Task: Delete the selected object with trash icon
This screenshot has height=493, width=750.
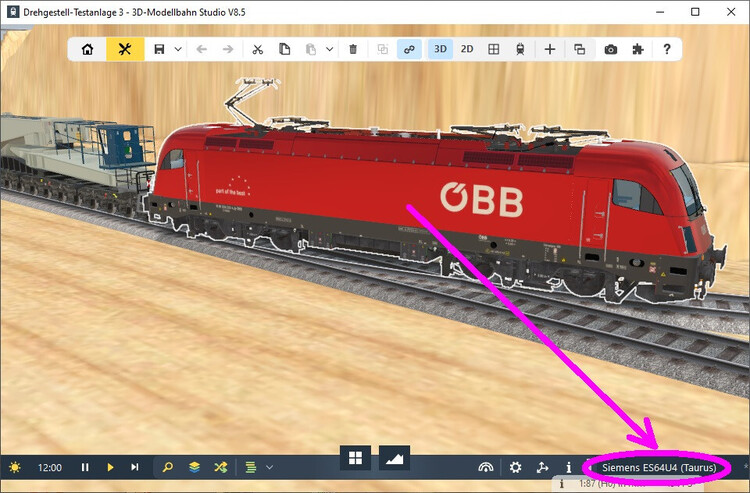Action: (353, 49)
